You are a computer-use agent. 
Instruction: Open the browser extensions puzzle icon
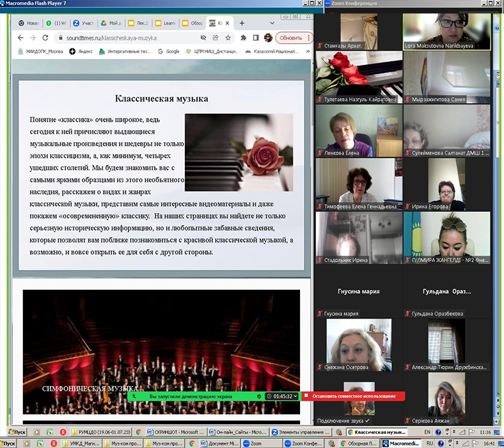click(244, 38)
